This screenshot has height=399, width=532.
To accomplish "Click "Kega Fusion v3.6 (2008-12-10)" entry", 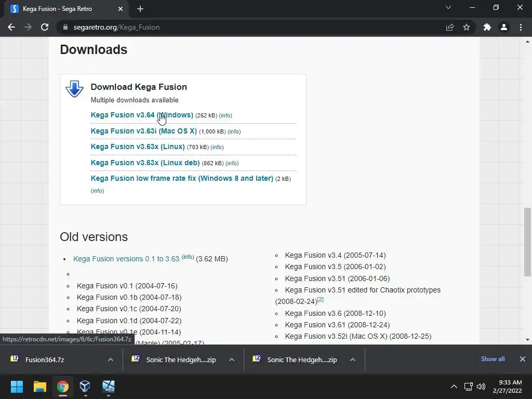I will (335, 313).
